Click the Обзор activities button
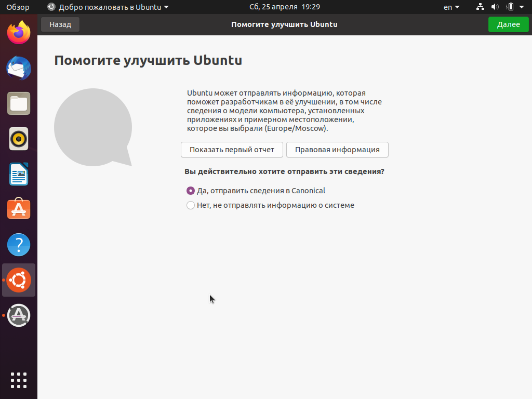Image resolution: width=532 pixels, height=399 pixels. point(18,7)
